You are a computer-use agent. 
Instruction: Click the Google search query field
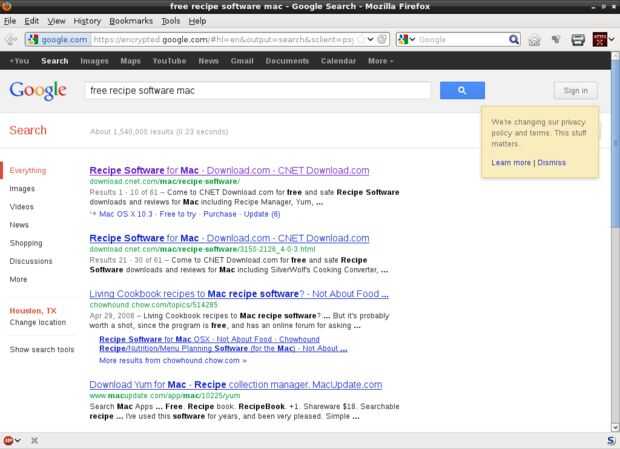(x=258, y=91)
